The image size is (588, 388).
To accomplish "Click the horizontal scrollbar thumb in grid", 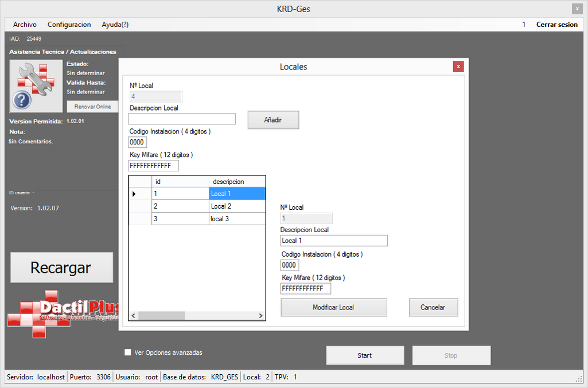I will click(x=162, y=316).
